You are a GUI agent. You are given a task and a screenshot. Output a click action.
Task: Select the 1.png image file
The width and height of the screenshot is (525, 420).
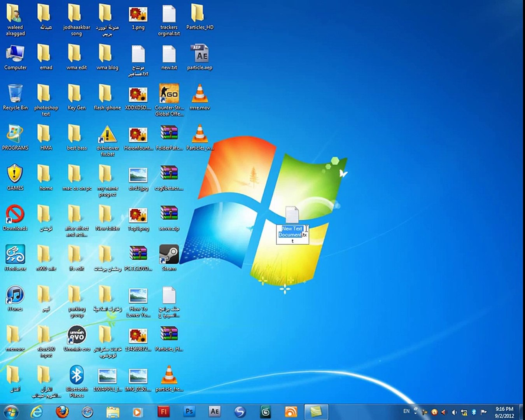138,17
